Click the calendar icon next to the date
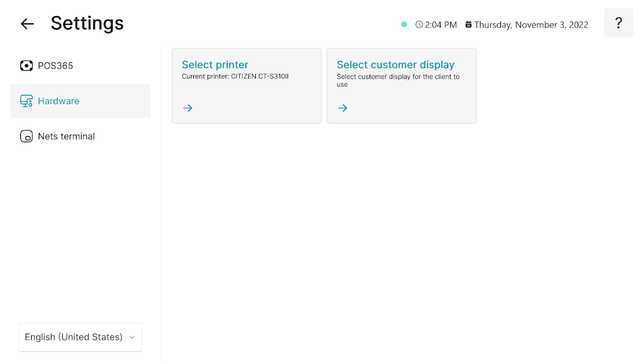Viewport: 644px width, 363px height. 468,24
